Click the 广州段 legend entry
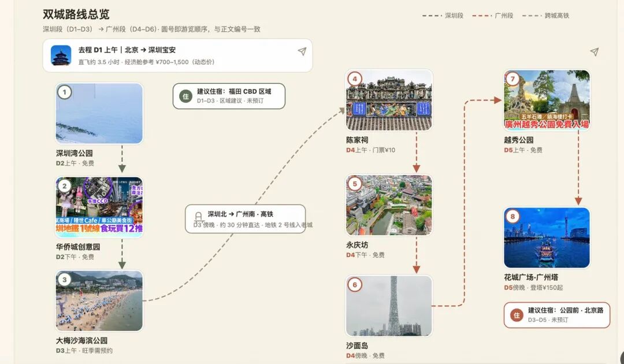The width and height of the screenshot is (624, 364). pos(493,16)
